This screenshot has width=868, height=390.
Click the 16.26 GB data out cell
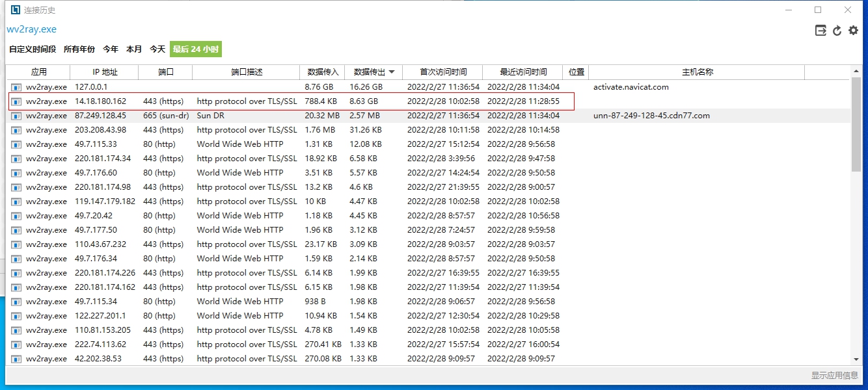[x=366, y=87]
